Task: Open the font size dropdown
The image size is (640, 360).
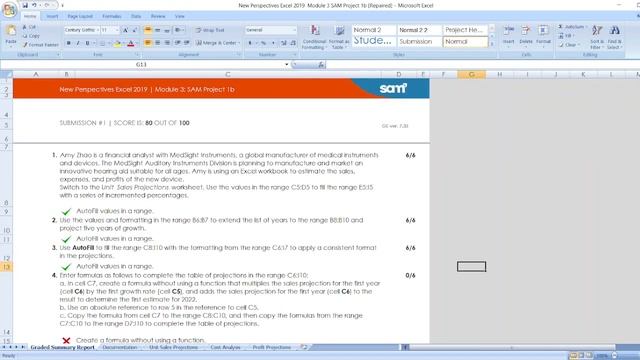Action: coord(117,30)
